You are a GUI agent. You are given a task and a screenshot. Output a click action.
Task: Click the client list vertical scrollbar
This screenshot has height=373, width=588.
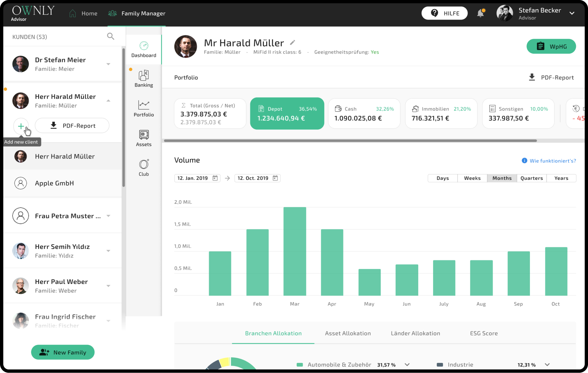click(123, 118)
